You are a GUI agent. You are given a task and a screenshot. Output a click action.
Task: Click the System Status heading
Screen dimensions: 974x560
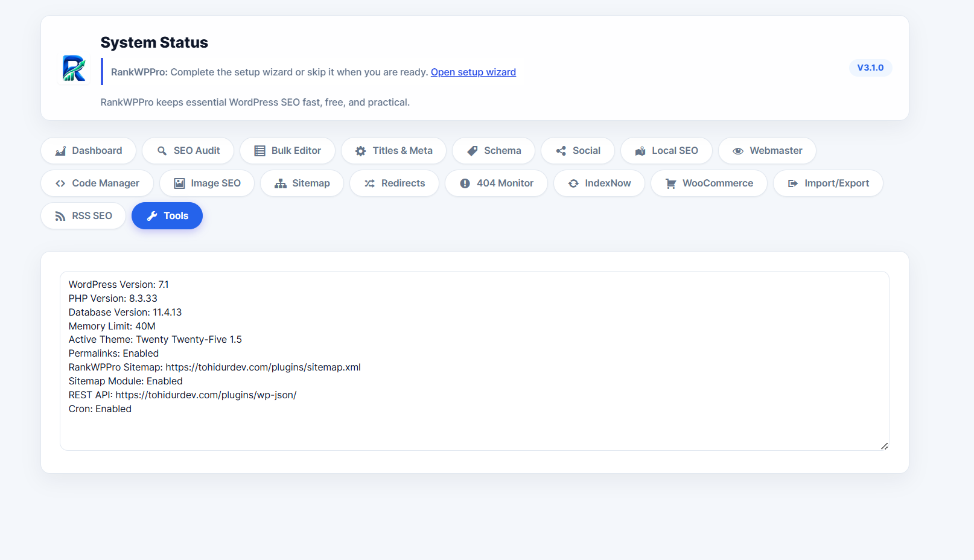(154, 42)
